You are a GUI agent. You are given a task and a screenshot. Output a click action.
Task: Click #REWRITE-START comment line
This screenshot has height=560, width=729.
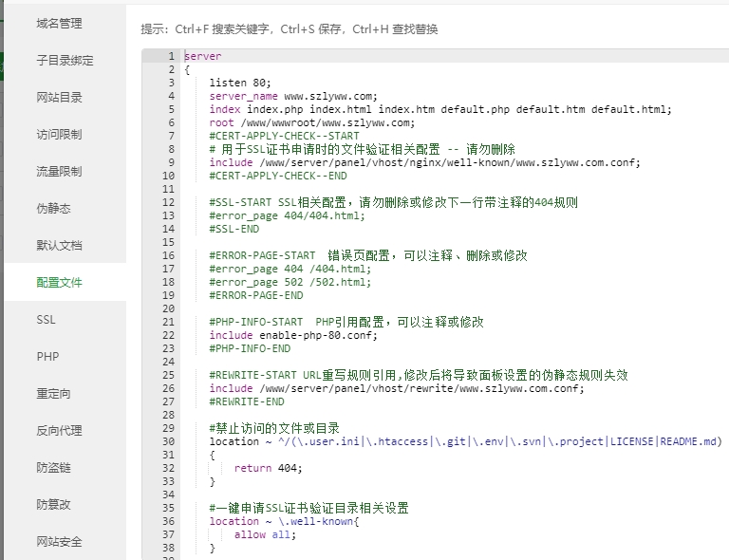[419, 376]
